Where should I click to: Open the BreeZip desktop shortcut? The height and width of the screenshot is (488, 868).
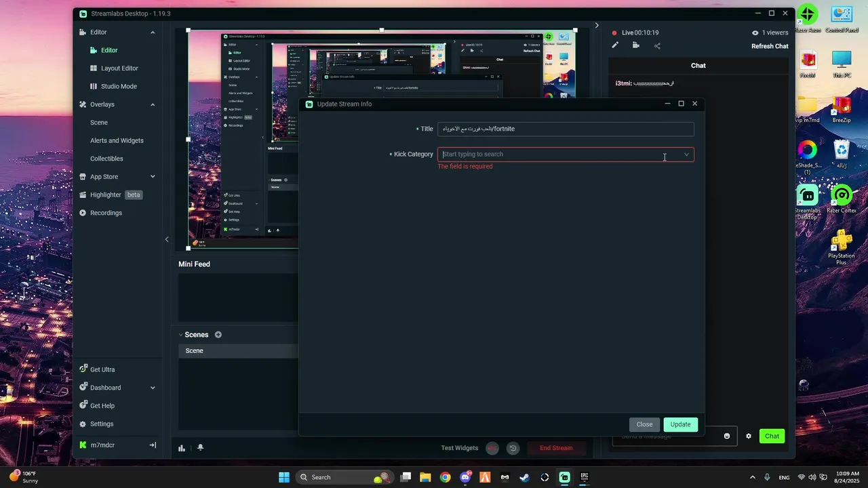point(842,110)
